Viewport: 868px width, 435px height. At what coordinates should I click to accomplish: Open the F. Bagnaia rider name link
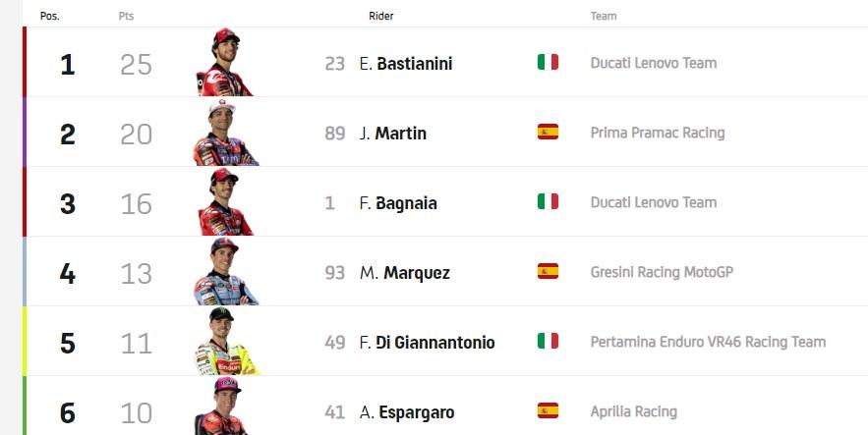(398, 203)
